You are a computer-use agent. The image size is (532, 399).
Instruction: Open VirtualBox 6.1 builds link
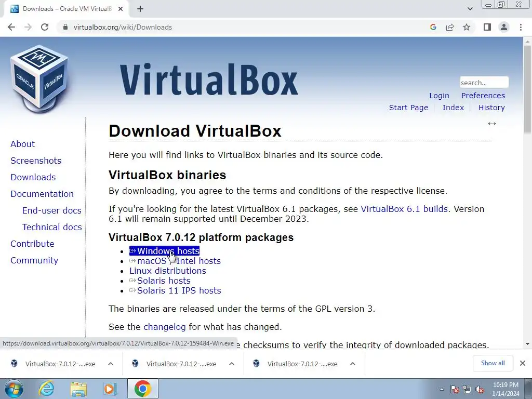point(404,209)
